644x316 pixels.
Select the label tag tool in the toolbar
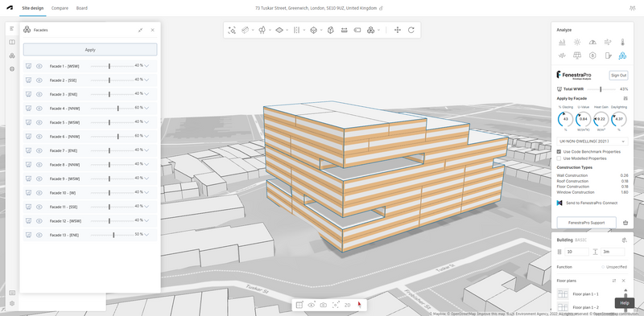pos(357,30)
